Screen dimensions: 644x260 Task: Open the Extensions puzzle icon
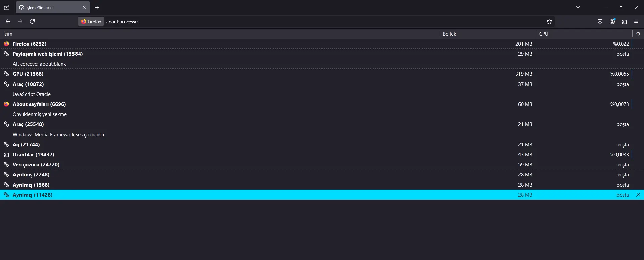click(x=624, y=21)
